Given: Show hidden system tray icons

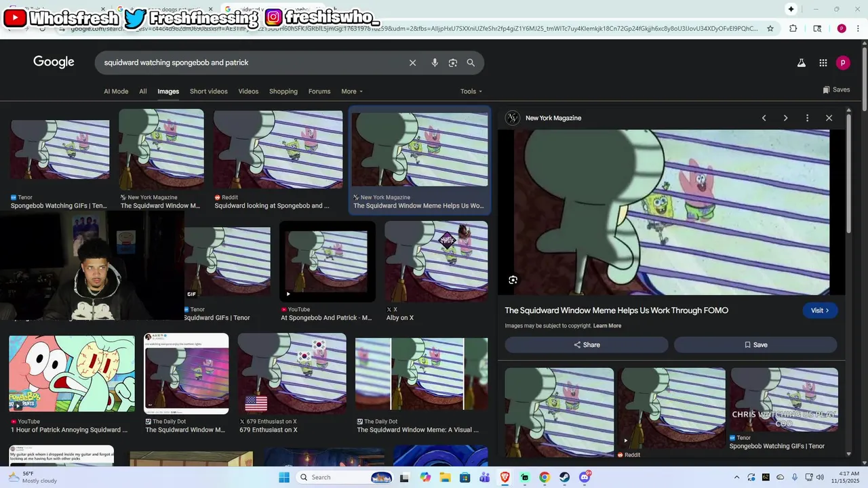Looking at the screenshot, I should pyautogui.click(x=737, y=477).
